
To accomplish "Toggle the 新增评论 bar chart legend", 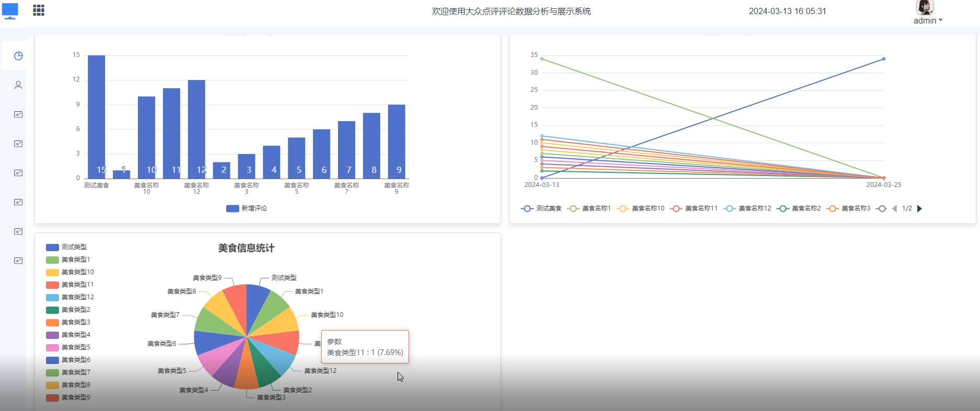I will coord(247,208).
